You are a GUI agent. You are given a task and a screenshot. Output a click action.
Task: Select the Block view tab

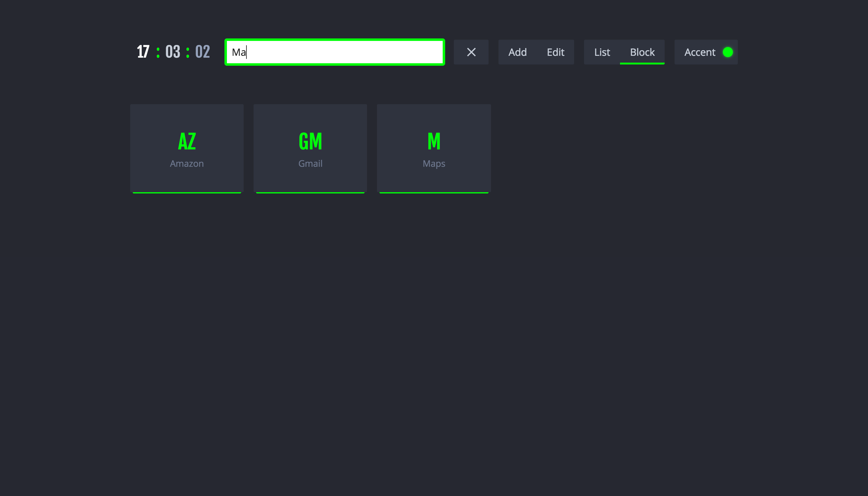coord(642,52)
